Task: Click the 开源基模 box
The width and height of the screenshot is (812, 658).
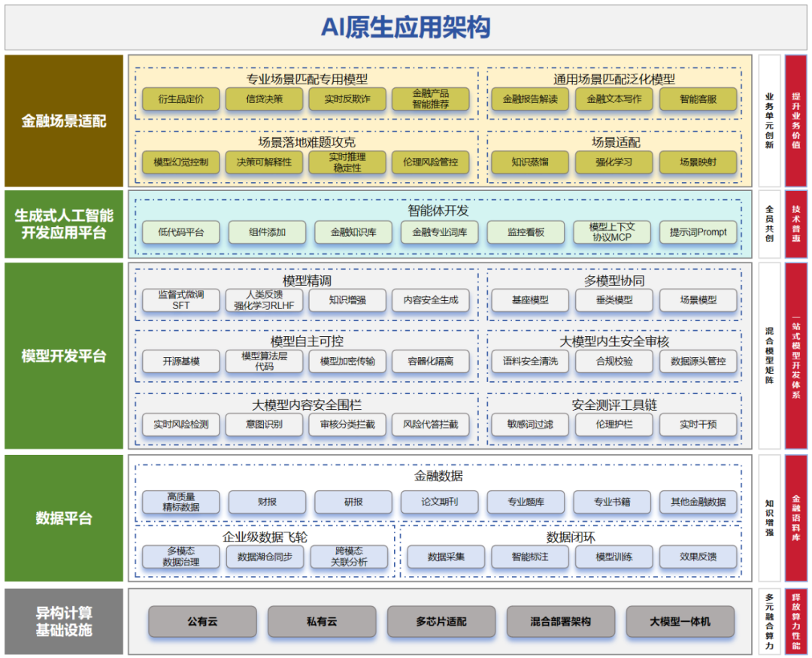Action: pyautogui.click(x=180, y=361)
